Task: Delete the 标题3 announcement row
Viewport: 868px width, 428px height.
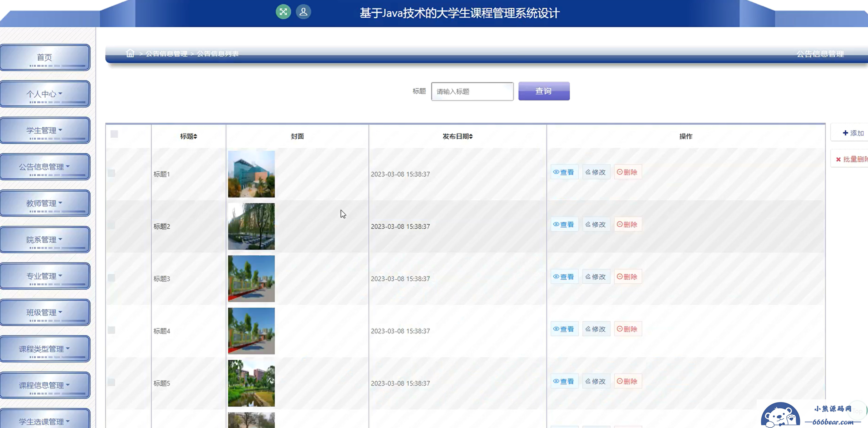Action: tap(628, 277)
